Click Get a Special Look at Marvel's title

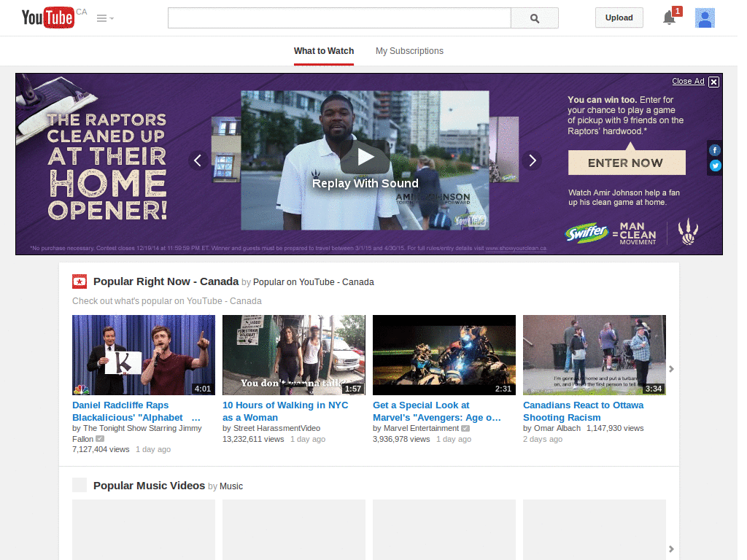click(437, 411)
